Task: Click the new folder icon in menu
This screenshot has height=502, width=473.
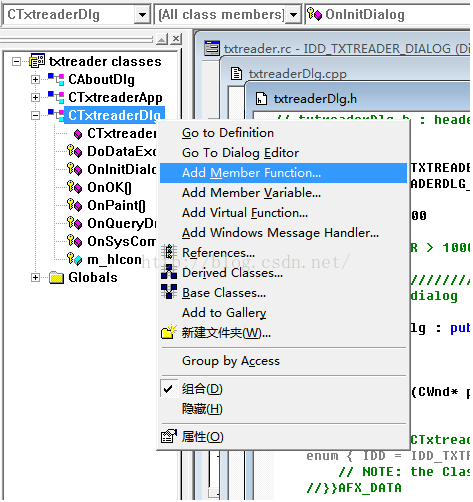Action: pyautogui.click(x=169, y=332)
